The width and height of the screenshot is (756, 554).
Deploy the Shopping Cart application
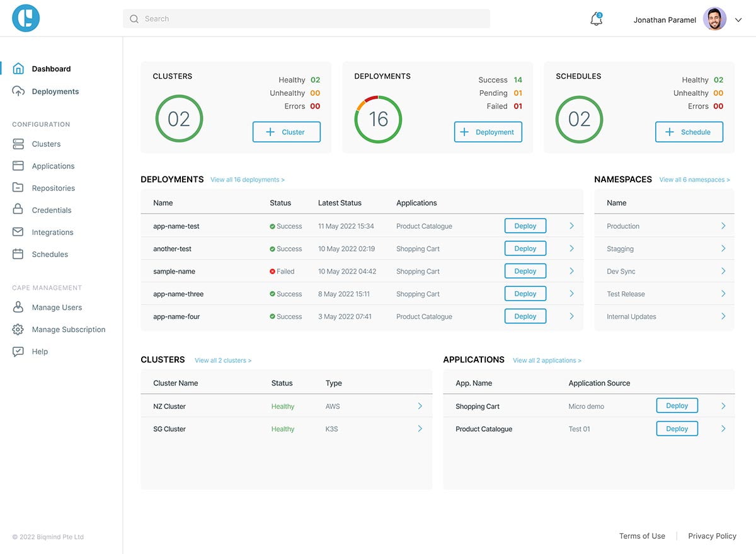[677, 405]
